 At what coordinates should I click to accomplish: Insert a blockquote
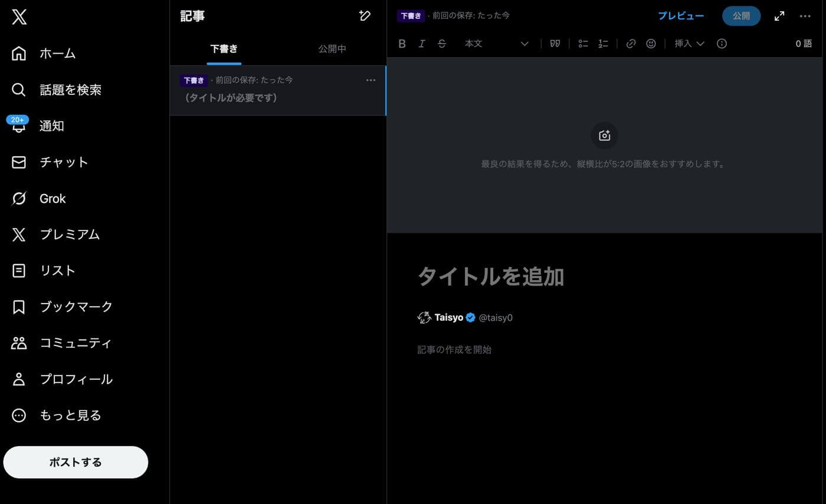click(555, 43)
